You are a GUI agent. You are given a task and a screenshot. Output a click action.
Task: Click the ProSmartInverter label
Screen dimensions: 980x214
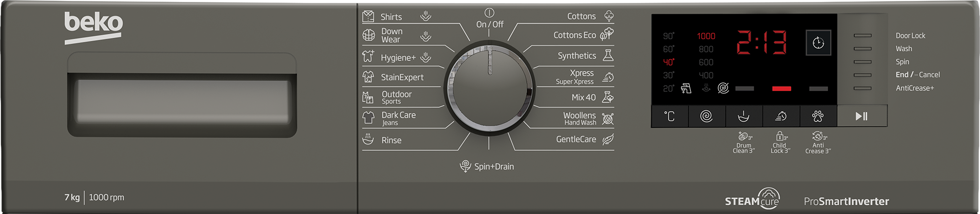tap(846, 201)
